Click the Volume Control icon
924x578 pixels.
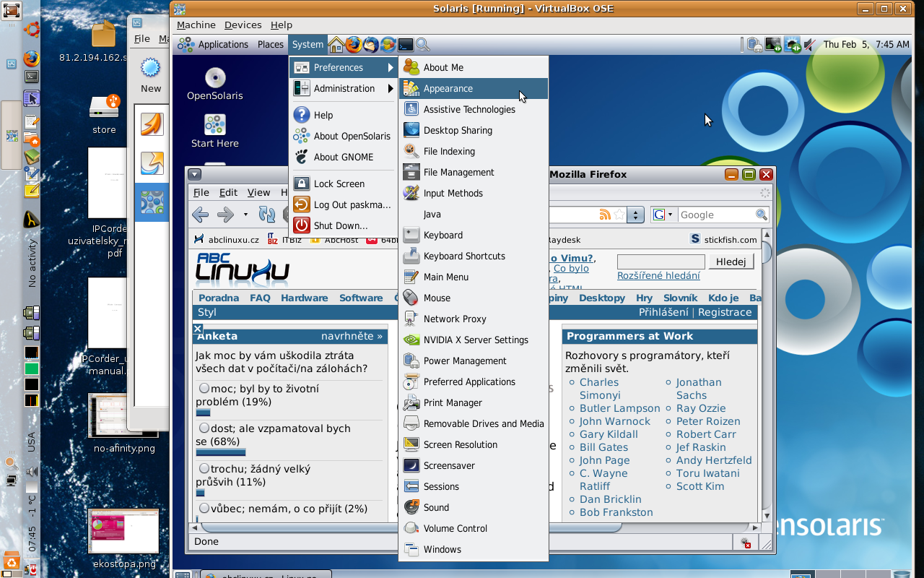coord(411,528)
